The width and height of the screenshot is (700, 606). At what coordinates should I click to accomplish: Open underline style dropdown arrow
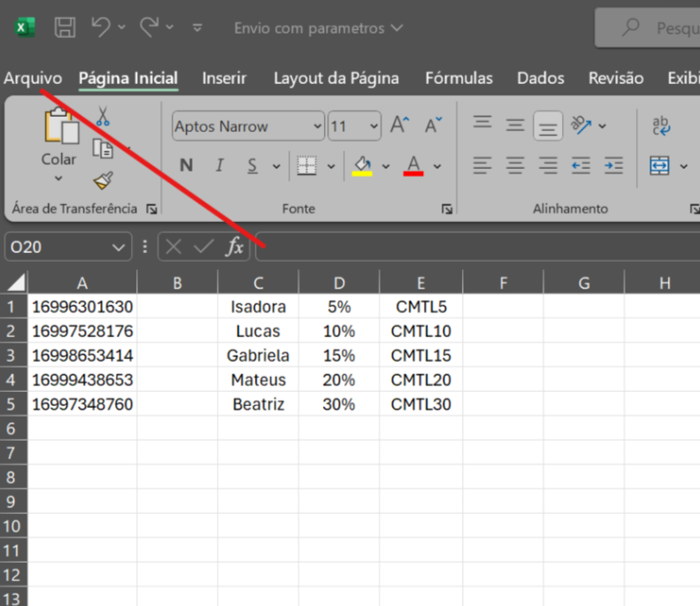coord(276,166)
